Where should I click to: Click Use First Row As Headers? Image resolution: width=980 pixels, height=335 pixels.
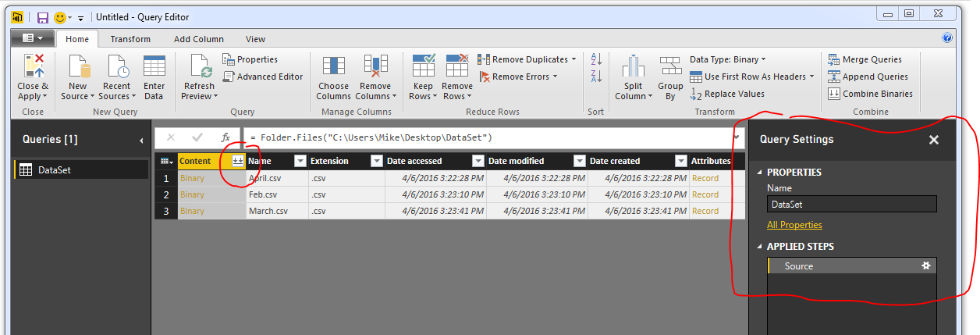(x=755, y=77)
